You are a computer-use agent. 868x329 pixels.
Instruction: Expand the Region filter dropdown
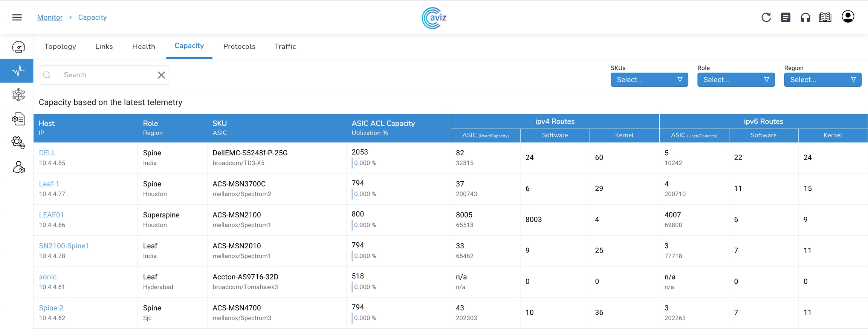(822, 80)
